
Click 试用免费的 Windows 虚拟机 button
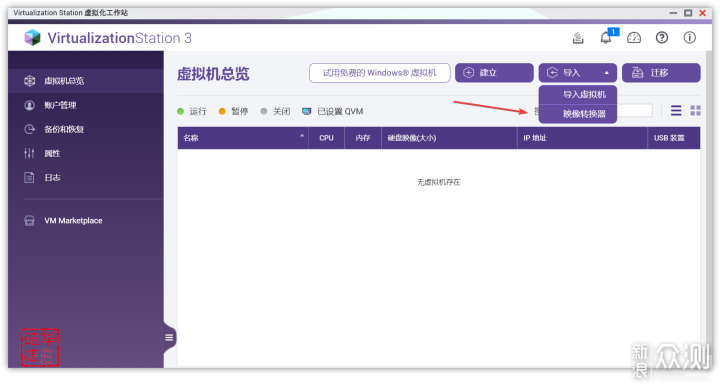379,73
